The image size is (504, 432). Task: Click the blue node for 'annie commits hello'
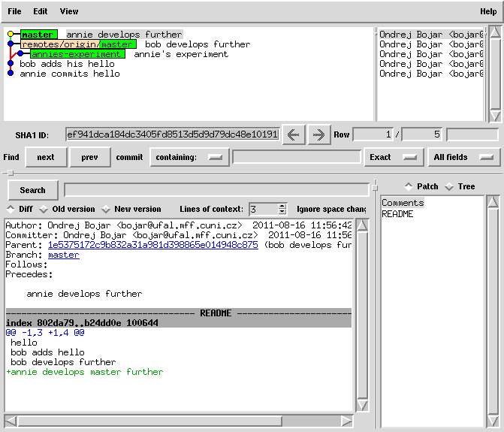coord(11,74)
